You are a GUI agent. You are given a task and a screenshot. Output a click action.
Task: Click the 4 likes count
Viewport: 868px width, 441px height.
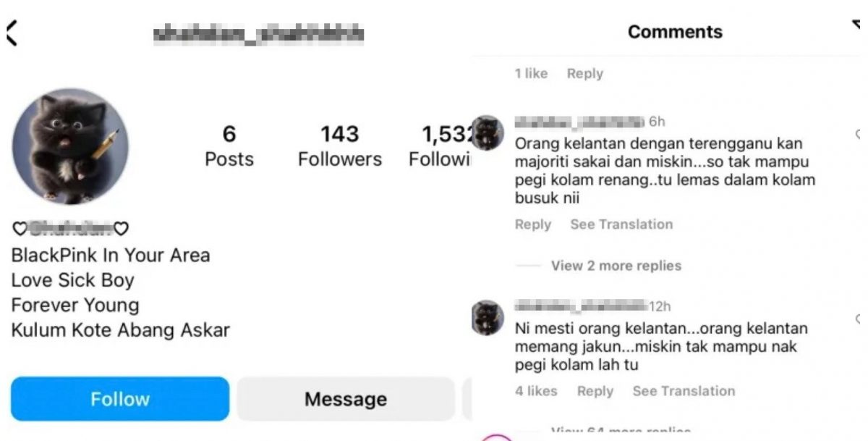pyautogui.click(x=536, y=391)
